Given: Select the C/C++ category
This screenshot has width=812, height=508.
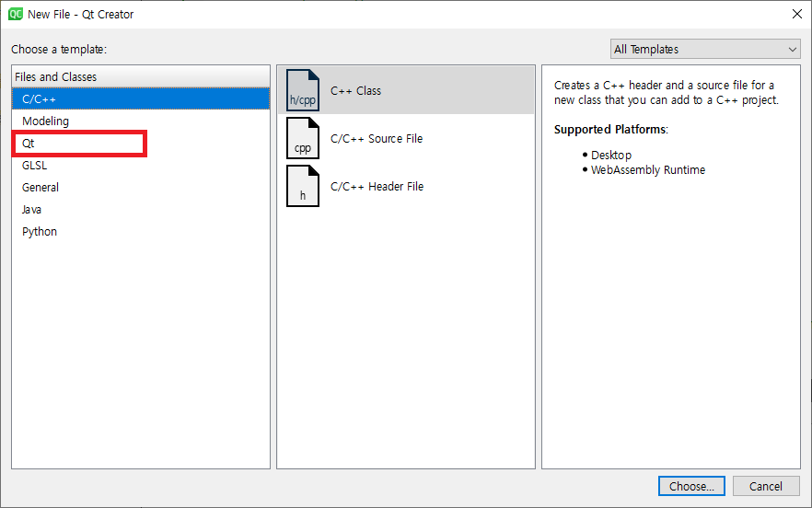Looking at the screenshot, I should point(141,98).
